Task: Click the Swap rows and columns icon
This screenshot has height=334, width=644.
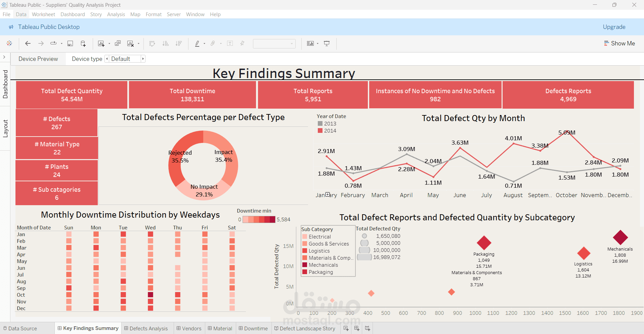Action: (x=152, y=43)
